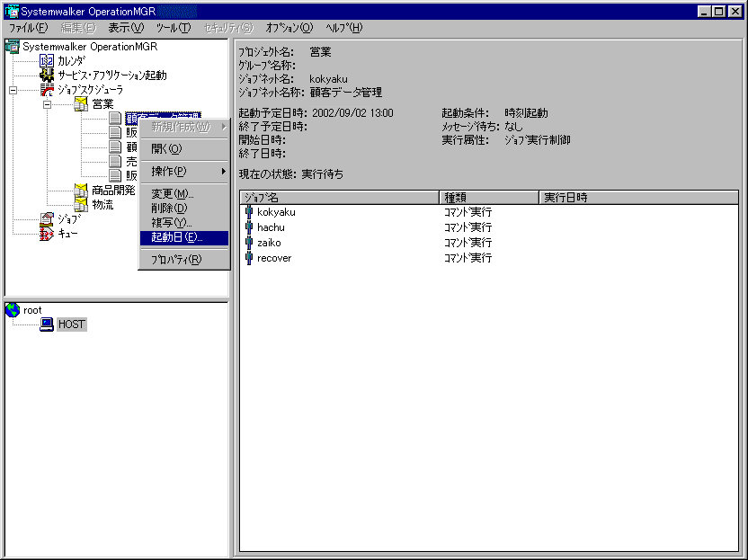This screenshot has height=560, width=748.
Task: Click the application icon in title bar
Action: tap(12, 11)
